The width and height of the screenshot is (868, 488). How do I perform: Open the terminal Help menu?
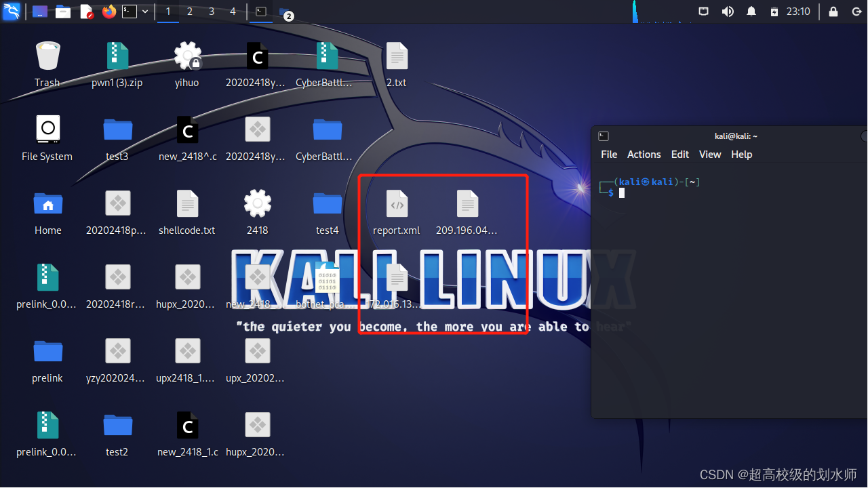(741, 155)
